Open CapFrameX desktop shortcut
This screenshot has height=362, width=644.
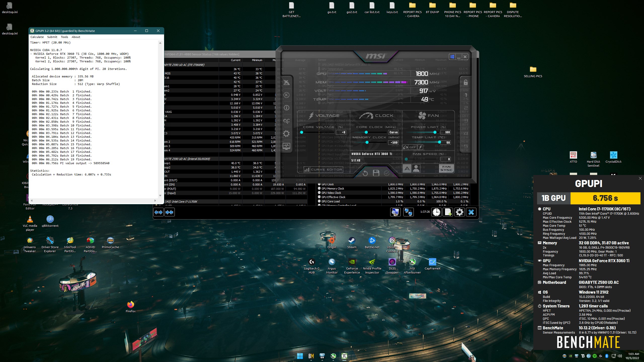point(432,264)
